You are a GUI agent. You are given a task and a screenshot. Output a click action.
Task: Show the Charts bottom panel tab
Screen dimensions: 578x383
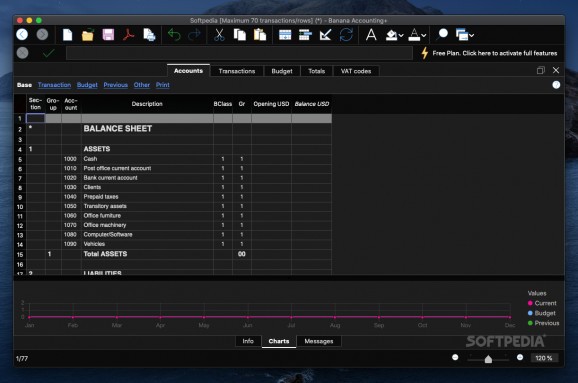pos(279,341)
